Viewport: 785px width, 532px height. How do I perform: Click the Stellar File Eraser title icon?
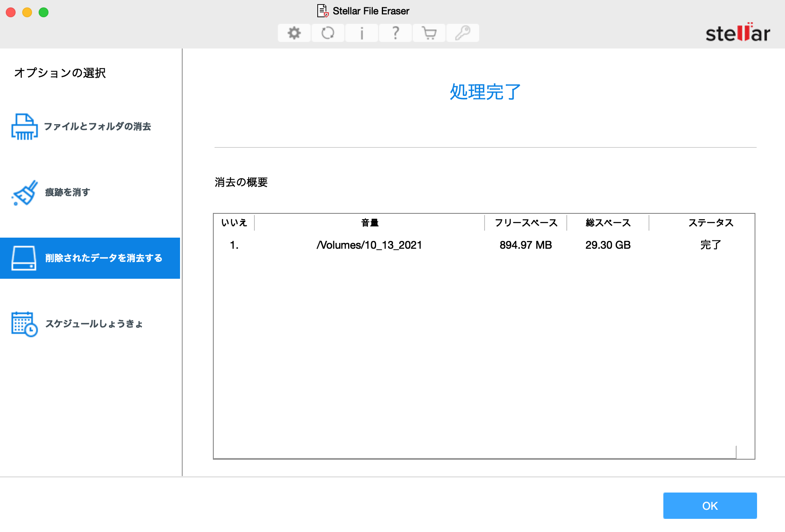click(x=323, y=11)
